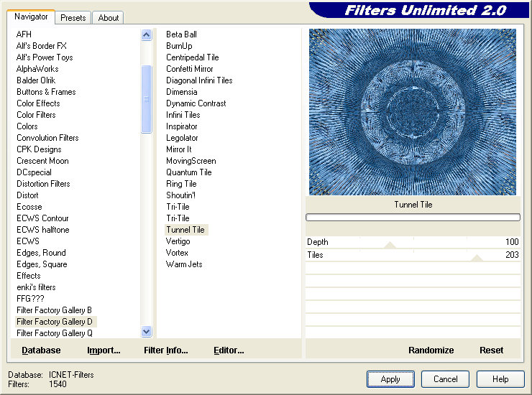Select Convolution Filters category
This screenshot has height=395, width=532.
(47, 138)
